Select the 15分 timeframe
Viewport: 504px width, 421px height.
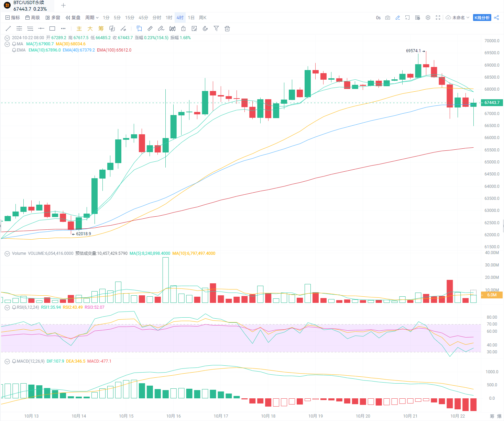tap(130, 18)
